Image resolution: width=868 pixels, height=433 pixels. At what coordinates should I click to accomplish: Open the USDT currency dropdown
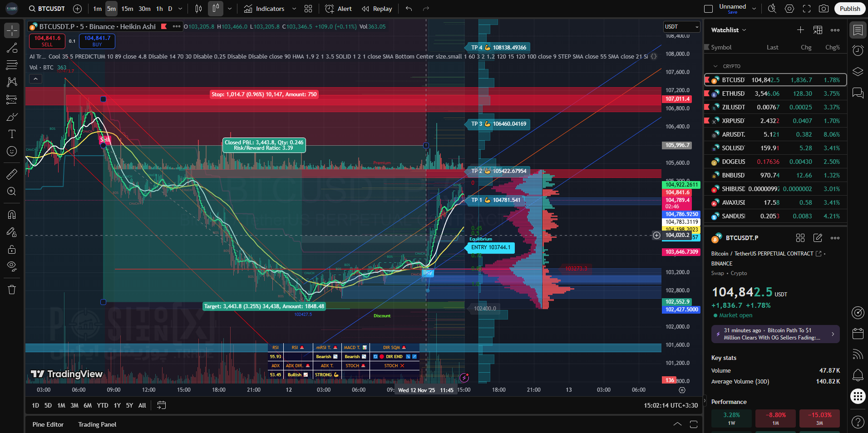tap(681, 27)
